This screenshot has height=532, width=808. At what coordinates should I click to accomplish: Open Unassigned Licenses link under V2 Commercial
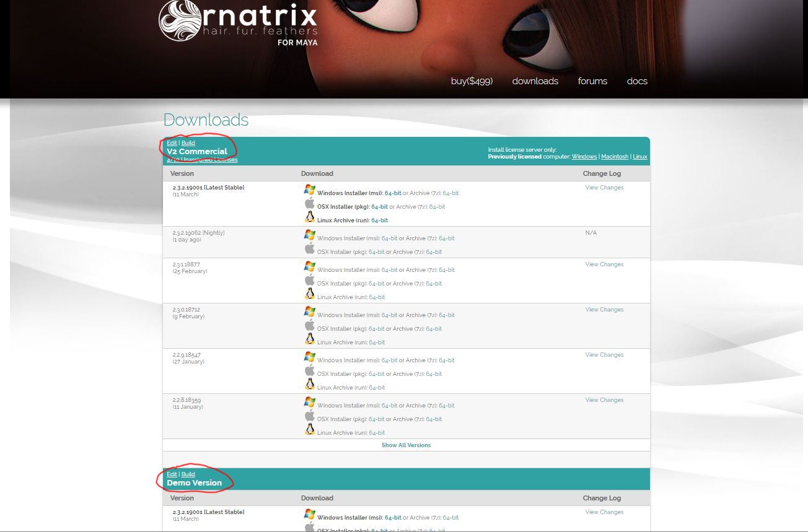[202, 160]
